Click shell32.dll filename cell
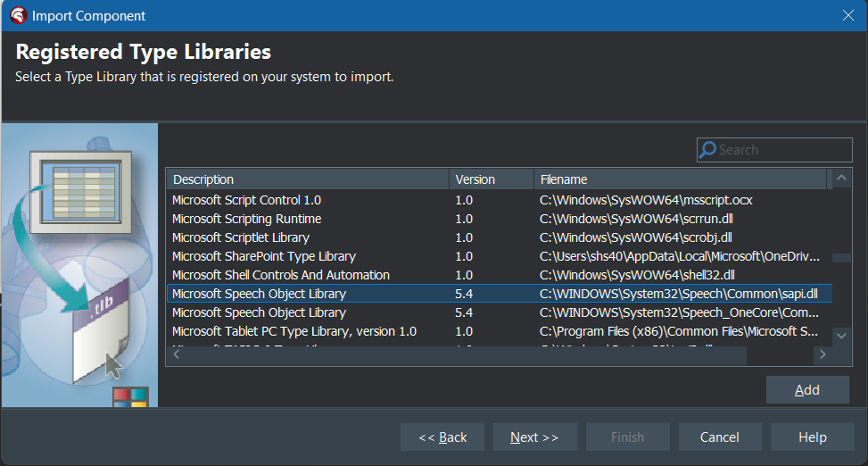This screenshot has width=868, height=466. coord(637,275)
